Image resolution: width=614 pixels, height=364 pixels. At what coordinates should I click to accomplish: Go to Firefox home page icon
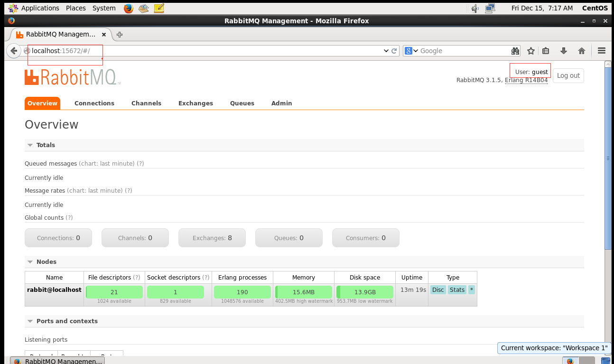click(x=581, y=51)
